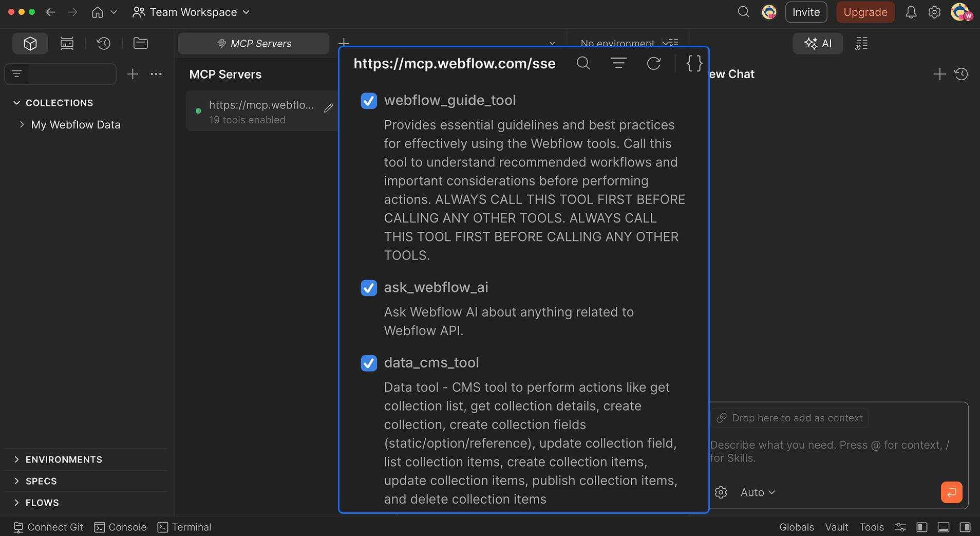This screenshot has height=536, width=980.
Task: Select the Collections cube sidebar icon
Action: click(30, 44)
